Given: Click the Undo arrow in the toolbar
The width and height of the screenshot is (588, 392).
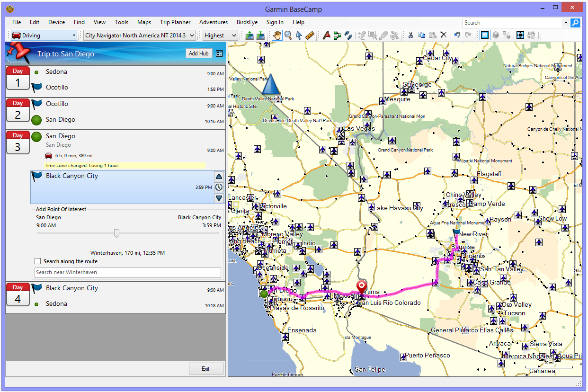Looking at the screenshot, I should tap(457, 35).
